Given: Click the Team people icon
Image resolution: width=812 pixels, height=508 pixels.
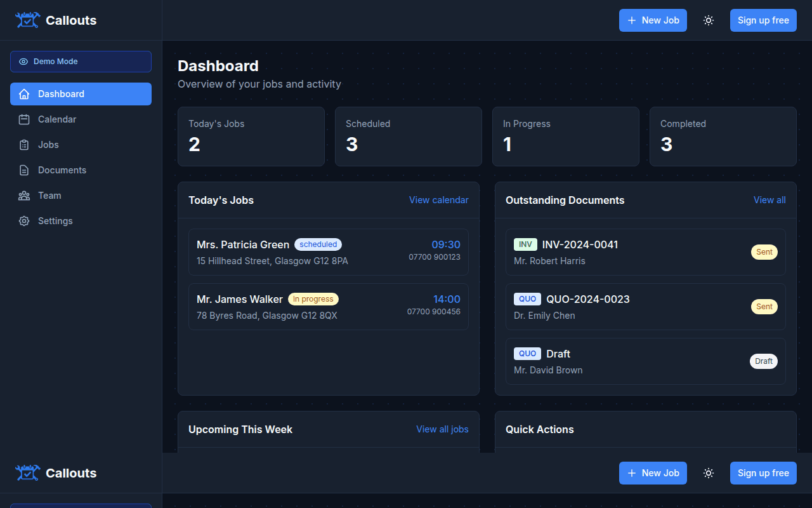Looking at the screenshot, I should pos(24,196).
